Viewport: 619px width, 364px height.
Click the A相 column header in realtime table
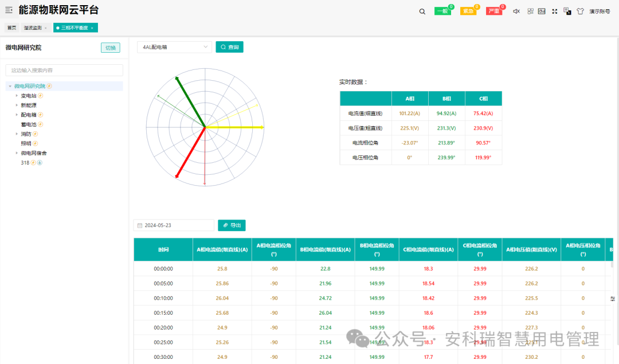(410, 99)
